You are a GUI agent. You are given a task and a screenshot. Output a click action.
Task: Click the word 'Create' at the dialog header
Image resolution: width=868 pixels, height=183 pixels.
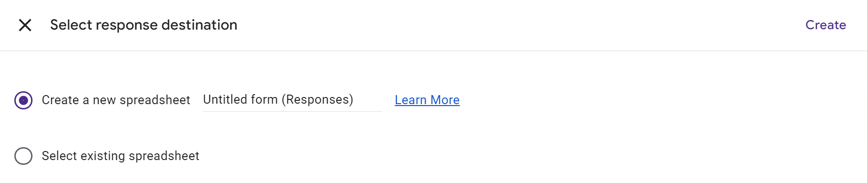click(x=825, y=25)
